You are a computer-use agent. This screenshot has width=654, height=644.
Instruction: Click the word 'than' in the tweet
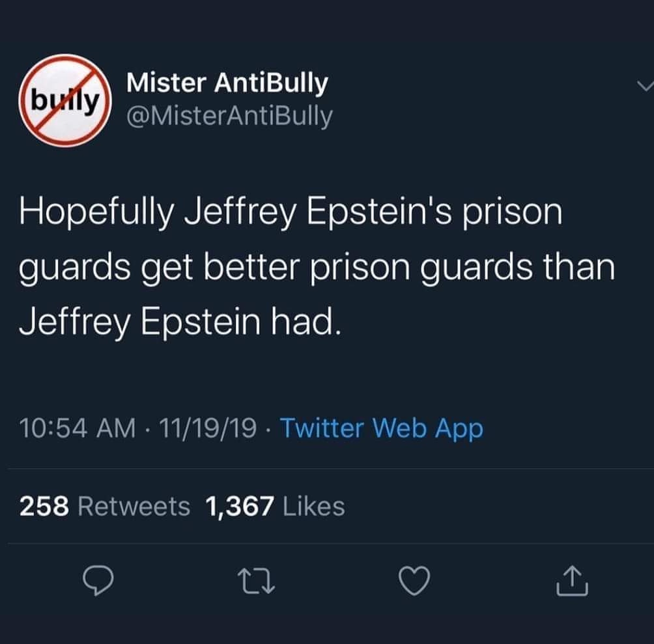579,267
